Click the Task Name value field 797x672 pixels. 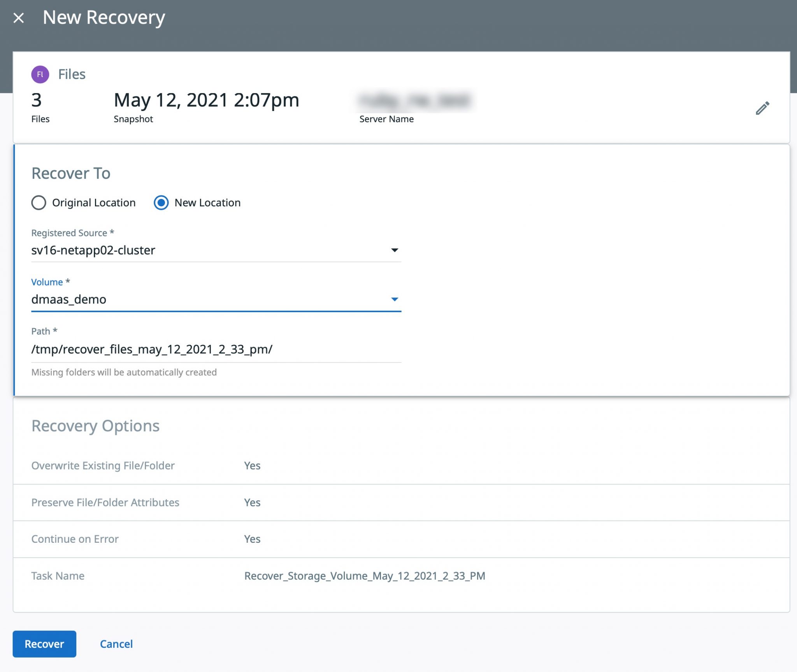364,575
